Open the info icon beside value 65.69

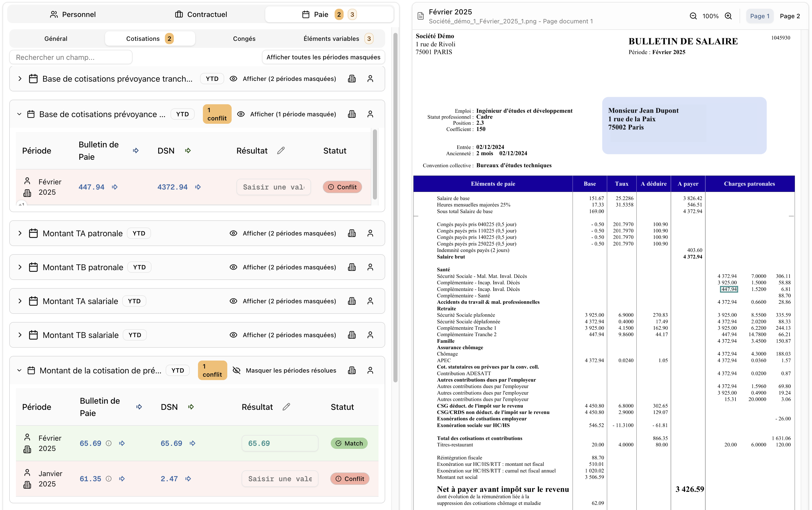point(109,443)
